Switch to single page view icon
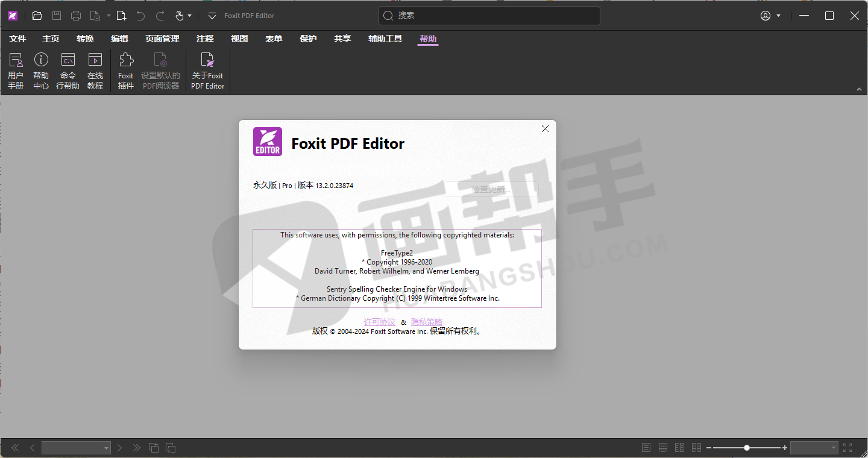 click(646, 448)
